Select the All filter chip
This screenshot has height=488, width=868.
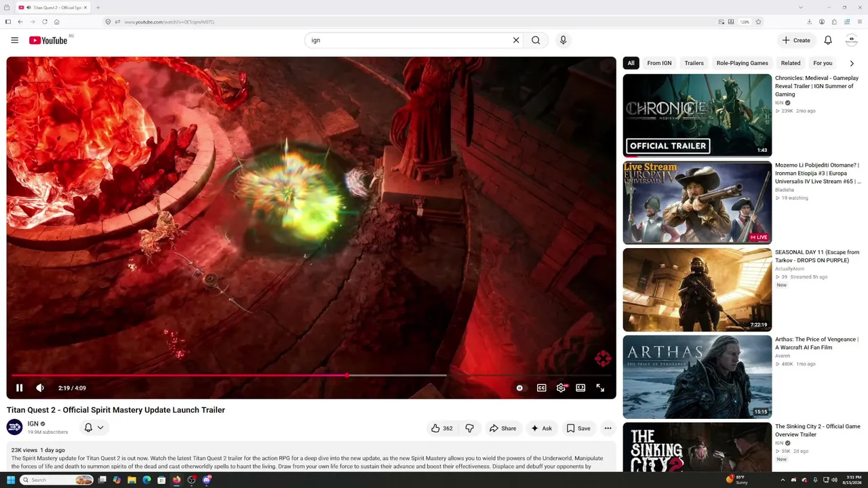tap(631, 63)
